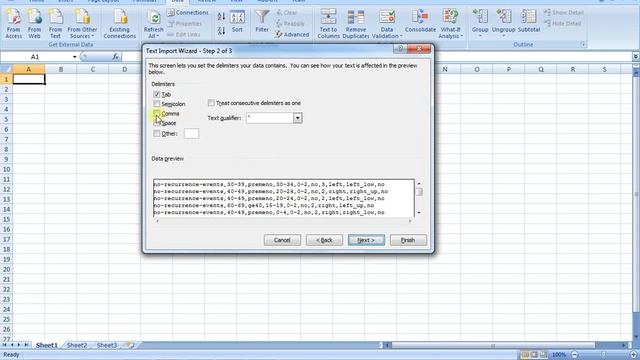Switch to Normal view in status bar

point(525,355)
